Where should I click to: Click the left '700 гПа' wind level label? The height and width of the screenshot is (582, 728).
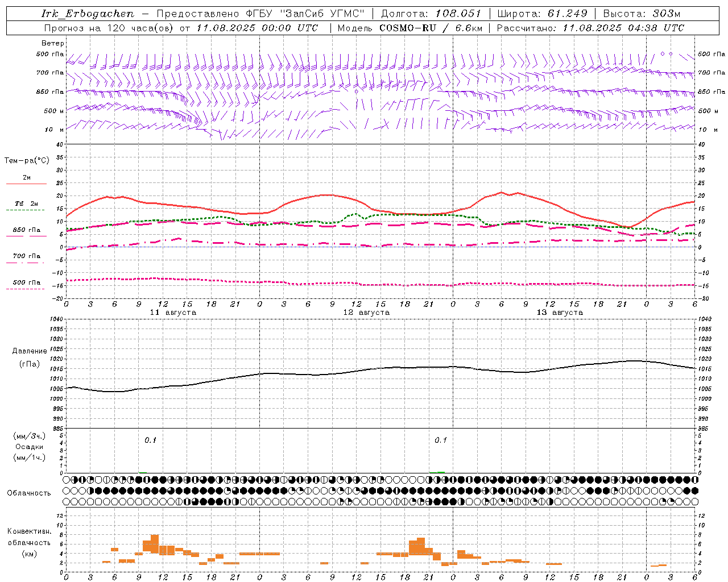[x=50, y=73]
